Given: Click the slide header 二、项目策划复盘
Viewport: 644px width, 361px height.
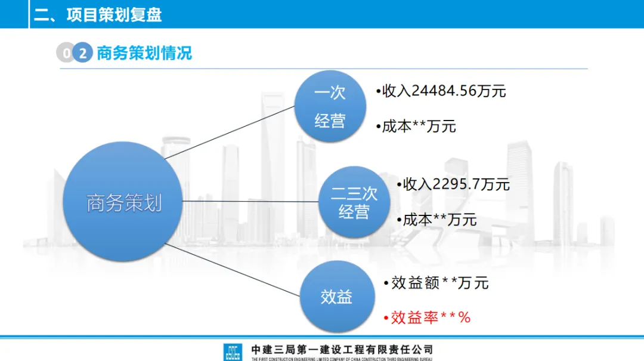Looking at the screenshot, I should point(98,15).
